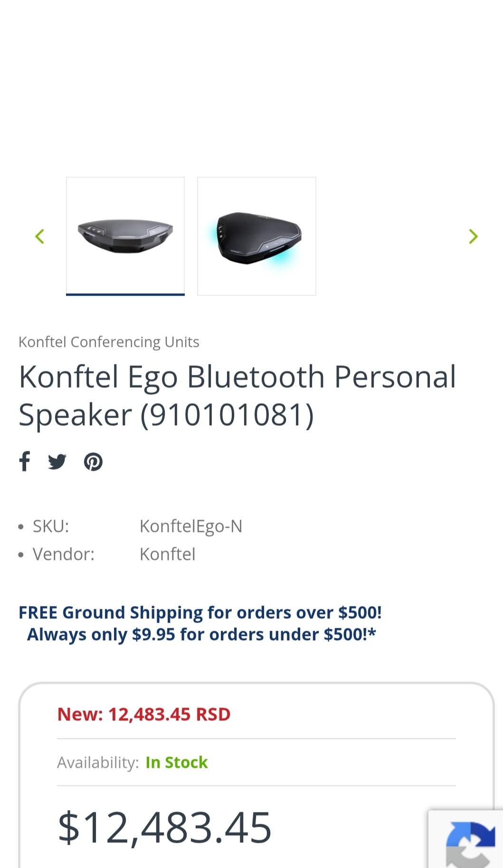Image resolution: width=503 pixels, height=868 pixels.
Task: Click the $9.95 shipping for orders under $500 line
Action: tap(201, 635)
